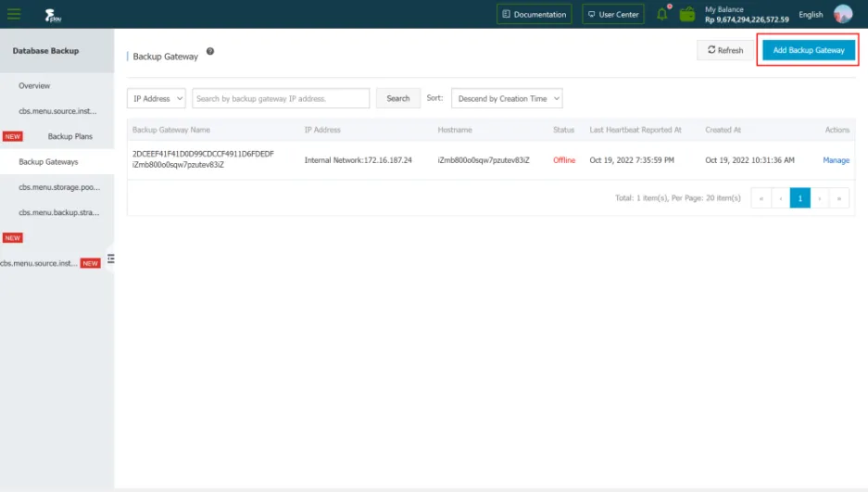The image size is (868, 492).
Task: Go to last page of results
Action: (839, 198)
